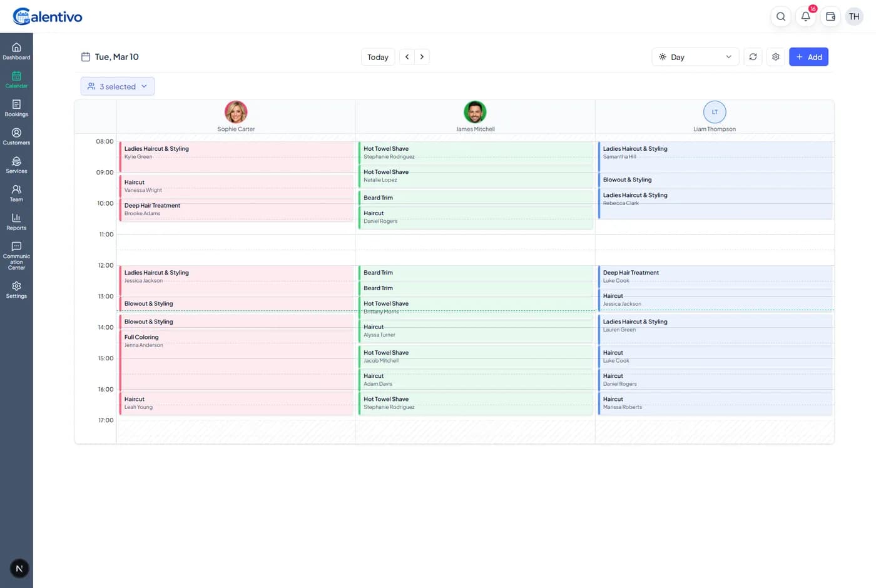Open Reports from the sidebar
The width and height of the screenshot is (876, 588).
(16, 221)
